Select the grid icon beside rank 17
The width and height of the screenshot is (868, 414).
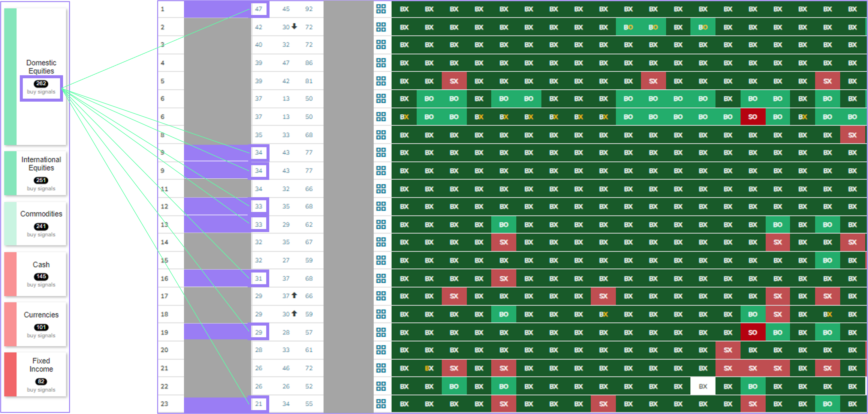pyautogui.click(x=381, y=296)
